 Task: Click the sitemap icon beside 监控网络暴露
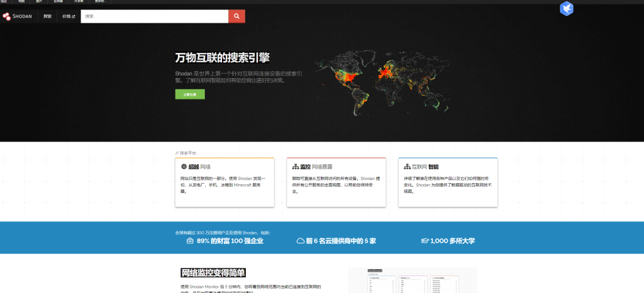click(x=296, y=167)
